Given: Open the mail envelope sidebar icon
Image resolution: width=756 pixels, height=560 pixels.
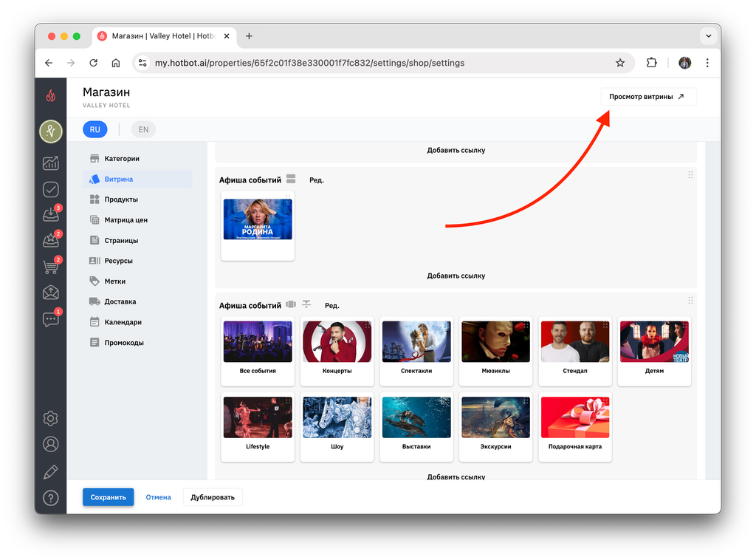Looking at the screenshot, I should pos(51,293).
